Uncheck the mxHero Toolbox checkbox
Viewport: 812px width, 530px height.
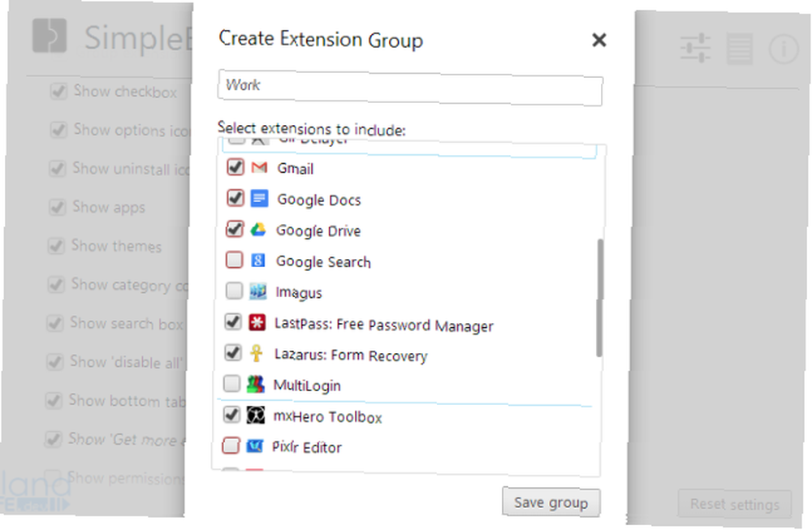tap(231, 415)
